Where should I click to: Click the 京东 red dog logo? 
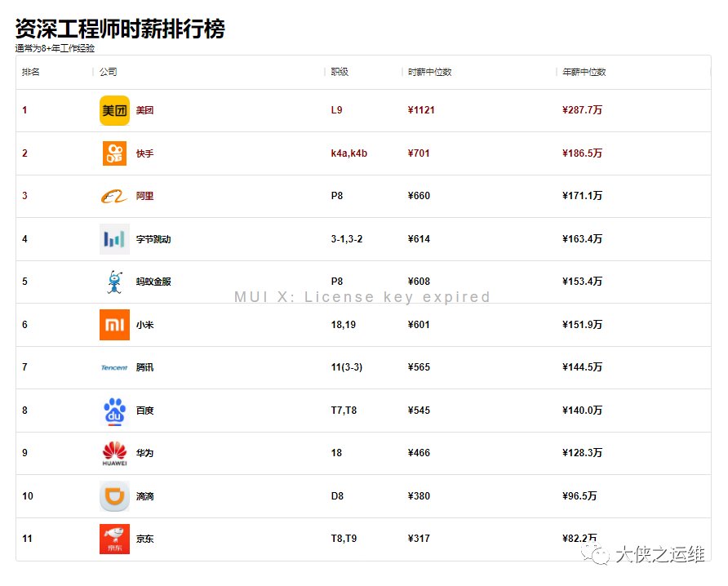pyautogui.click(x=114, y=539)
